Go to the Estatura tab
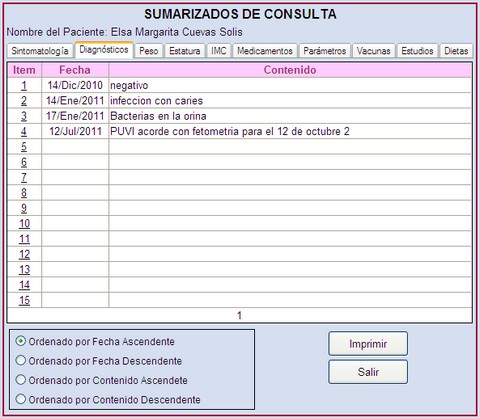The image size is (480, 418). pyautogui.click(x=185, y=51)
